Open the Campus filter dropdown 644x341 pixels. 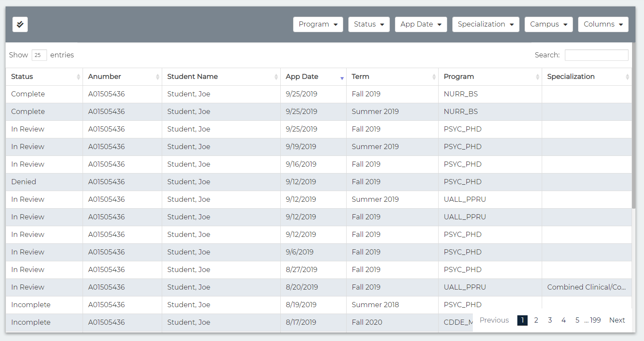click(549, 24)
